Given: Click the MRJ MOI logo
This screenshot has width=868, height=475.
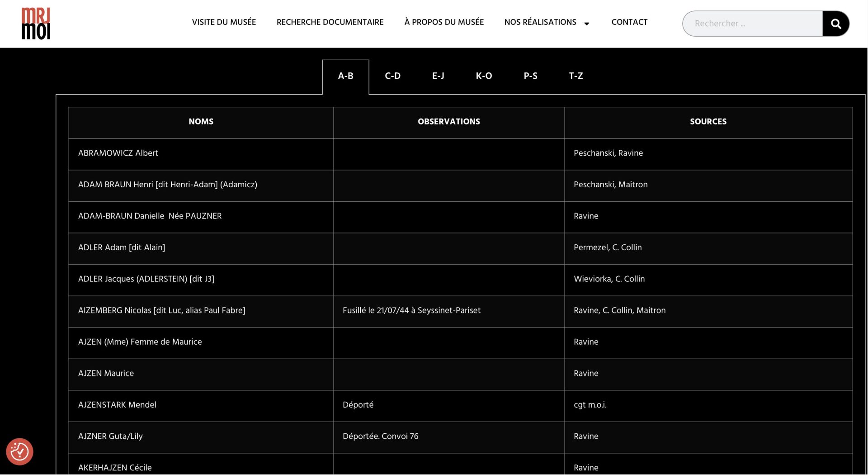Looking at the screenshot, I should tap(36, 24).
